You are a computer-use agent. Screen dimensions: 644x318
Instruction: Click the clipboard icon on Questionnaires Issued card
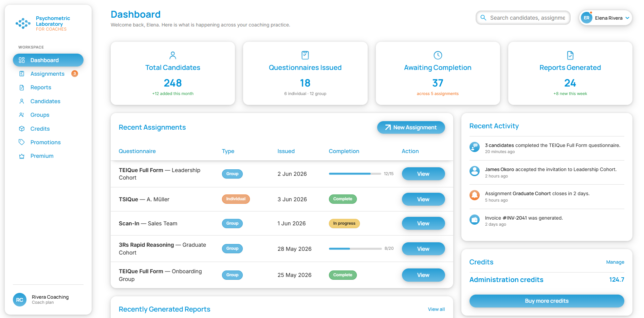pos(305,55)
